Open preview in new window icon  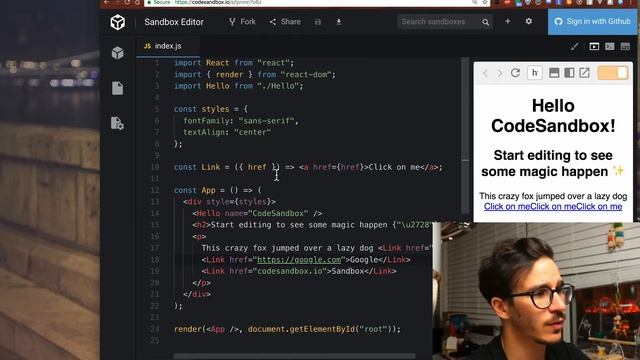coord(584,73)
